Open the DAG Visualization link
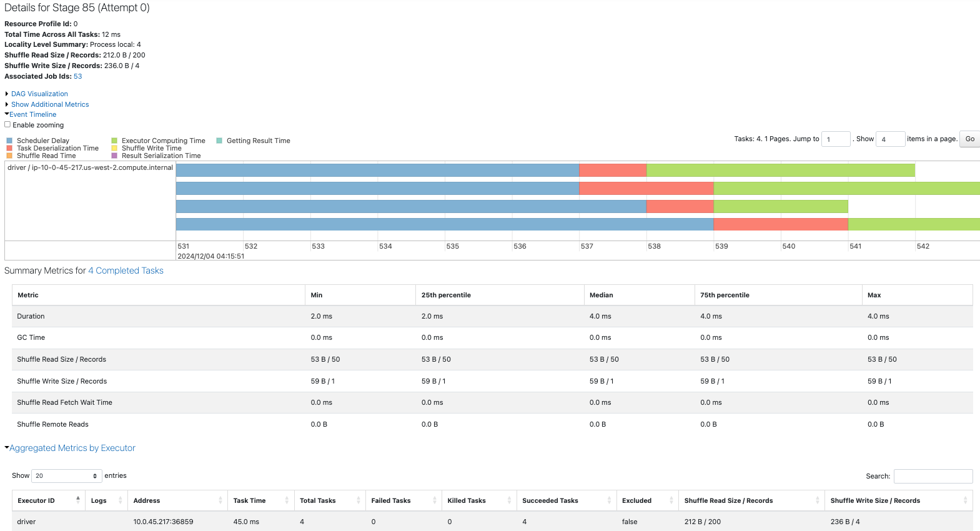Image resolution: width=980 pixels, height=531 pixels. pos(39,94)
